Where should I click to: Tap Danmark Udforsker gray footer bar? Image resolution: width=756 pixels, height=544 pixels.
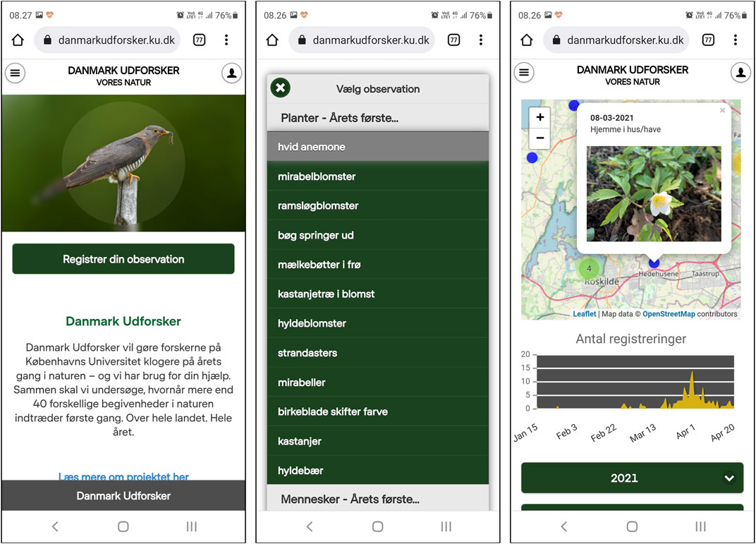click(123, 496)
